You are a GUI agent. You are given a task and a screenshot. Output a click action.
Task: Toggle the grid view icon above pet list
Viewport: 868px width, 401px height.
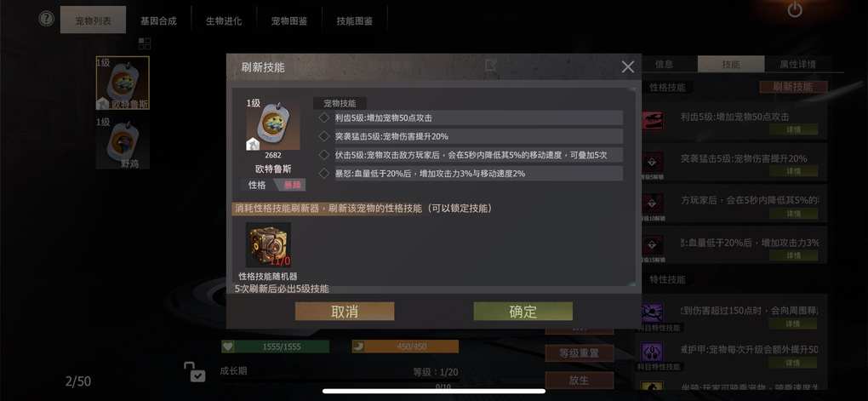[145, 43]
